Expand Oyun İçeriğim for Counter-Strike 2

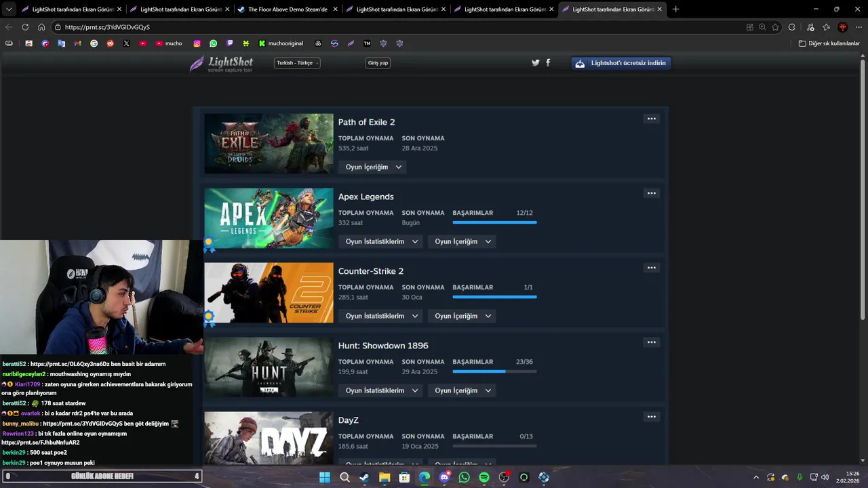coord(462,316)
